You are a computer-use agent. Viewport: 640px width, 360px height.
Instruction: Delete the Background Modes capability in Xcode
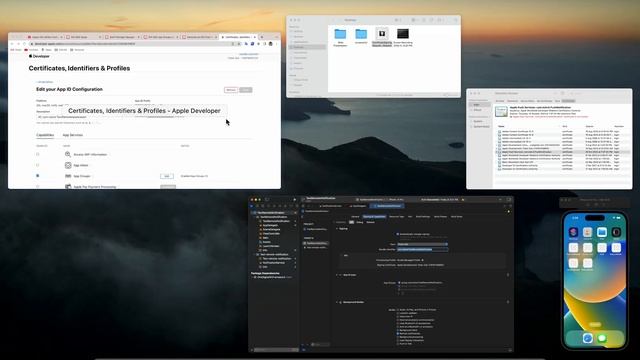click(508, 302)
